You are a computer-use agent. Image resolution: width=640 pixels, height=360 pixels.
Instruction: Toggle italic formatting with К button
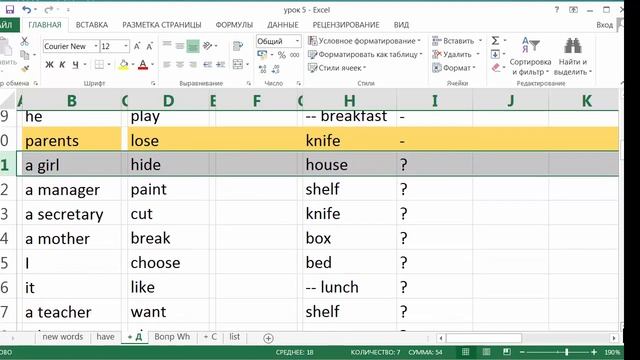tap(62, 64)
